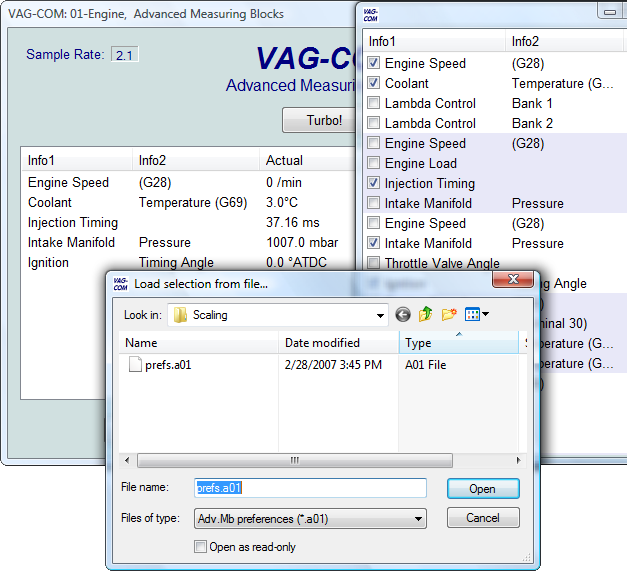Create new folder icon in dialog
This screenshot has height=571, width=627.
click(449, 314)
